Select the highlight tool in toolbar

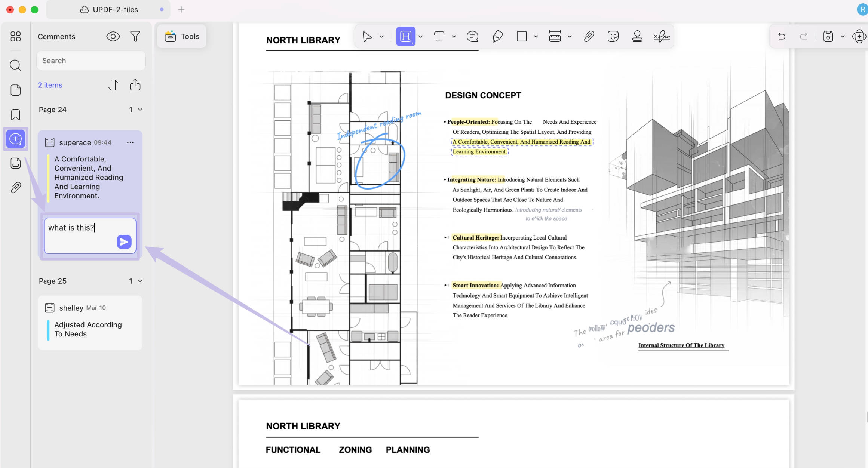tap(406, 36)
